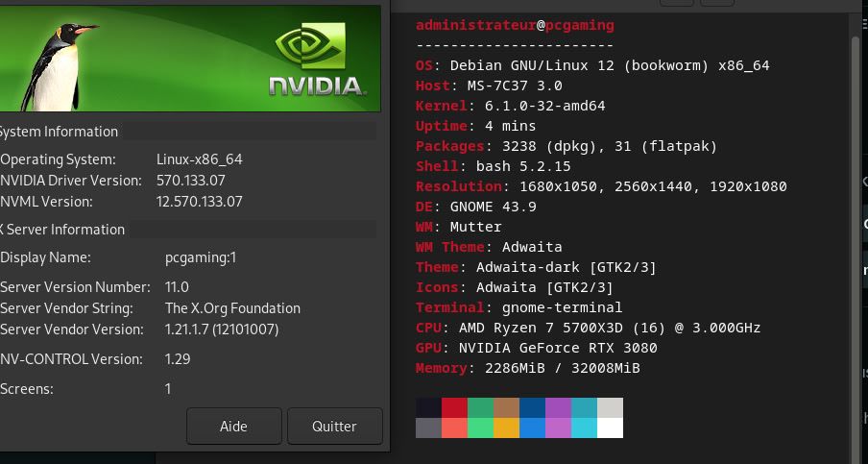868x464 pixels.
Task: Click the orange-yellow color block
Action: coord(506,428)
